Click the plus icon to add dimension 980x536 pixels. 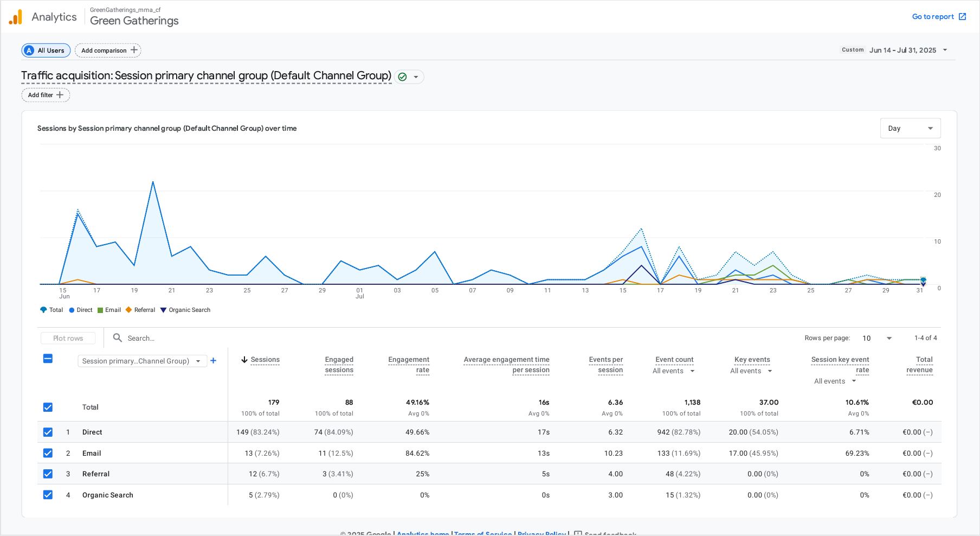[214, 361]
